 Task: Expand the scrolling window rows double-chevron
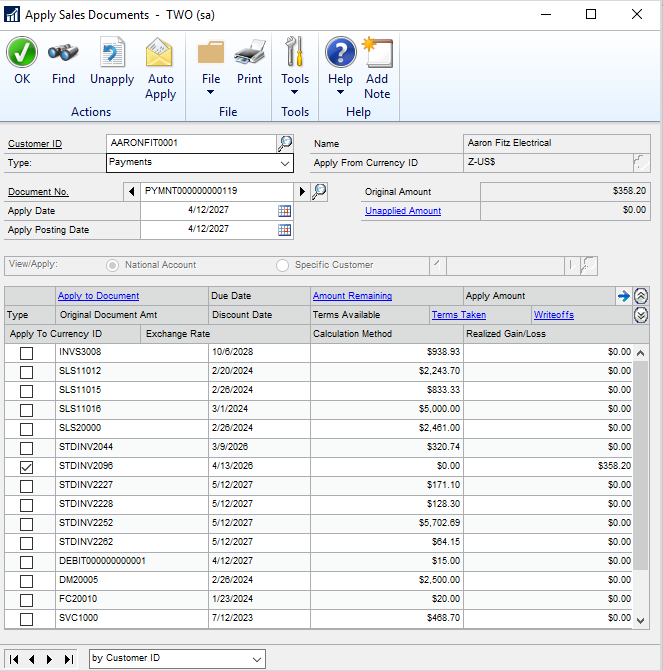[x=641, y=315]
